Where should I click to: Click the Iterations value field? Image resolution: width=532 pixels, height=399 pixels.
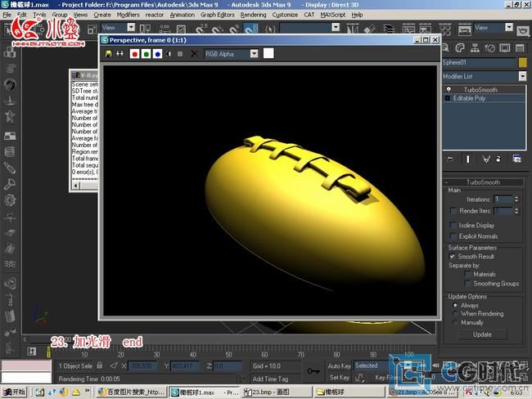(503, 199)
